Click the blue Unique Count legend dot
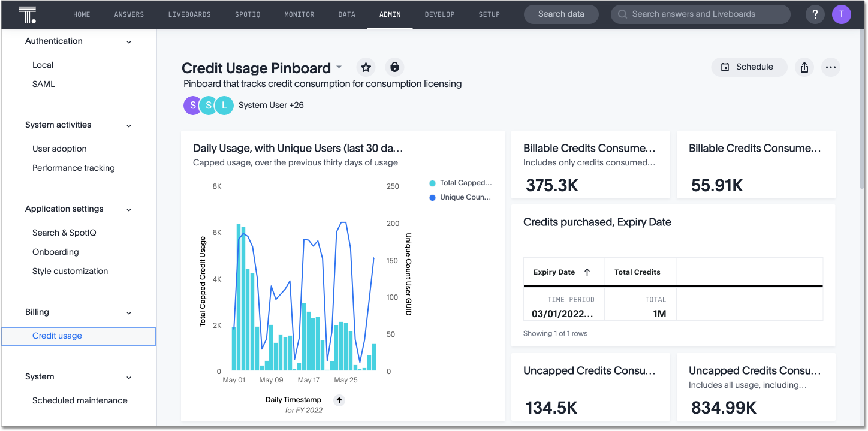The width and height of the screenshot is (868, 431). [433, 197]
